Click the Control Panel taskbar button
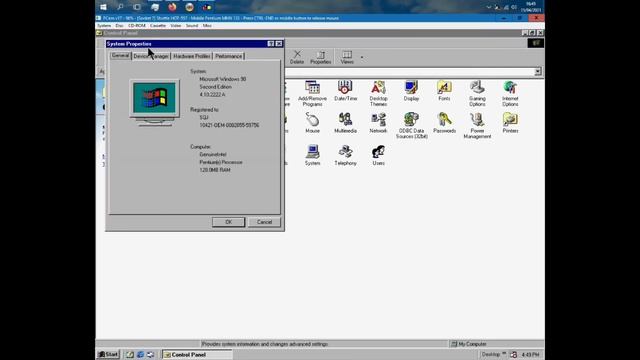The image size is (640, 360). [x=198, y=354]
